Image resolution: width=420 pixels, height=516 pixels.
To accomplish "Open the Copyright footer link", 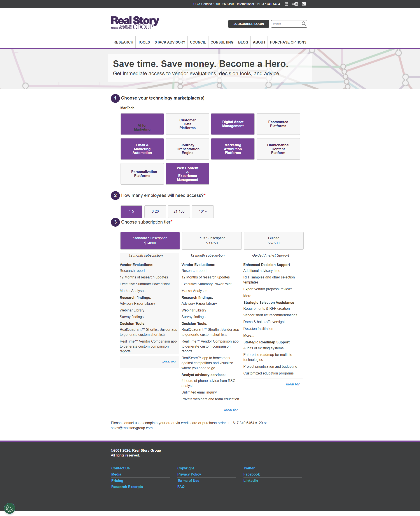I will 185,468.
